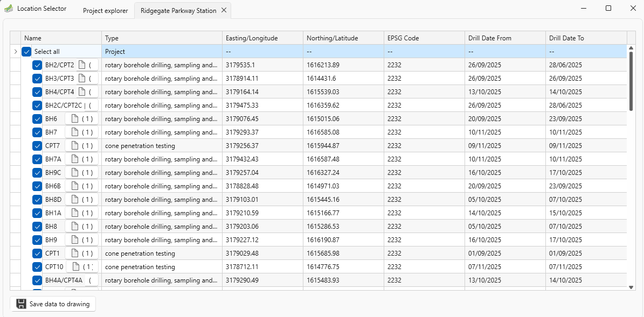Select the Easting value 3179290.49
Image resolution: width=644 pixels, height=317 pixels.
[263, 280]
